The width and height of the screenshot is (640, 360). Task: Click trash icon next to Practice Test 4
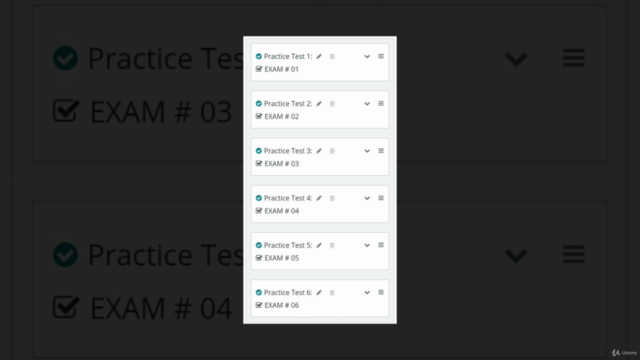point(332,198)
